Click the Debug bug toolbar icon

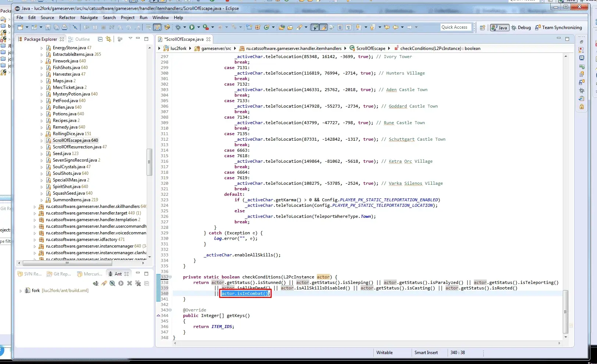[x=178, y=27]
